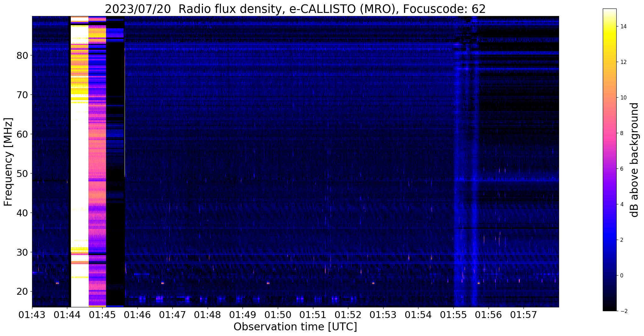Viewport: 644px width, 336px height.
Task: Click the 01:48 time tick label
Action: pyautogui.click(x=207, y=314)
